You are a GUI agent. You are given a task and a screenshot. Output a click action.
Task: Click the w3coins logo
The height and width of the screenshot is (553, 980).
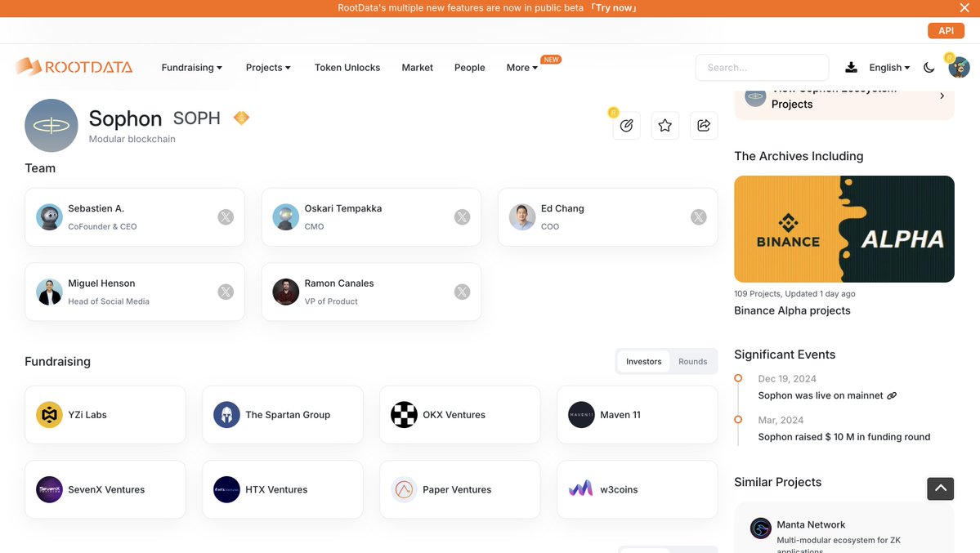581,489
